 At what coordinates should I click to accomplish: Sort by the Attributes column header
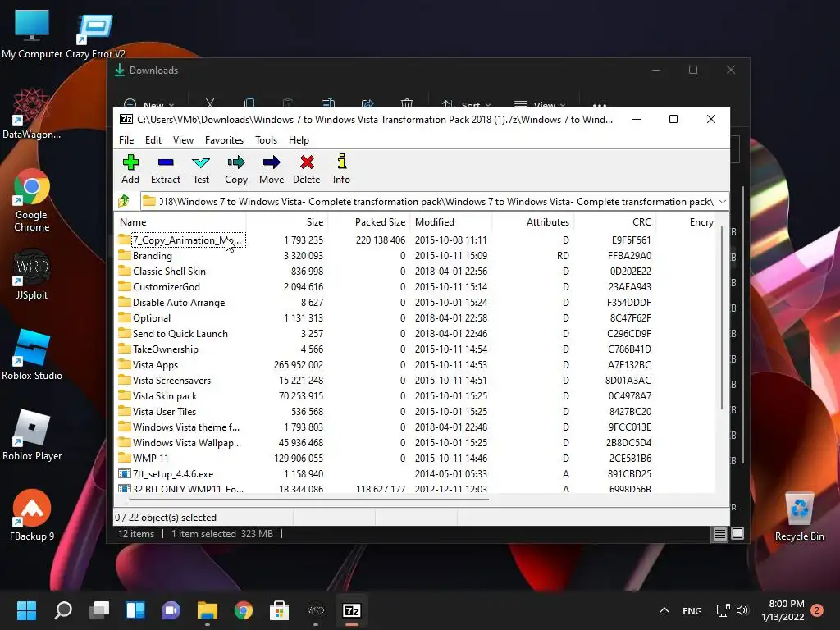click(533, 221)
